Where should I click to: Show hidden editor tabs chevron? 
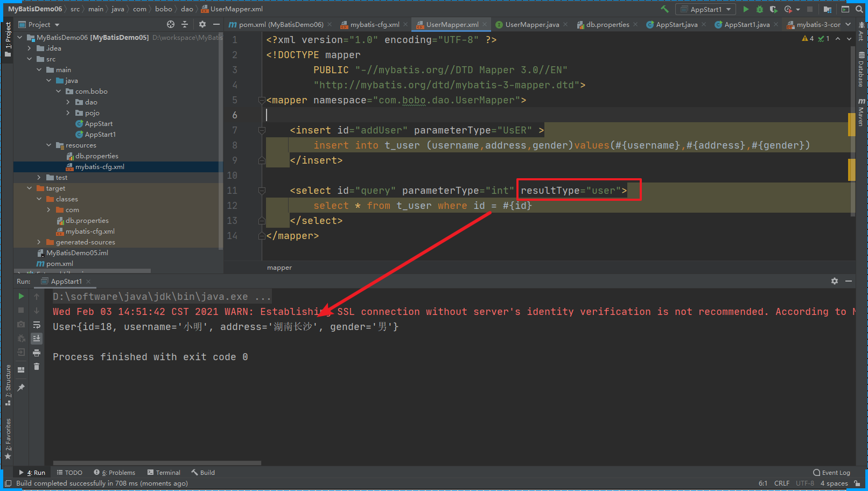(x=848, y=24)
